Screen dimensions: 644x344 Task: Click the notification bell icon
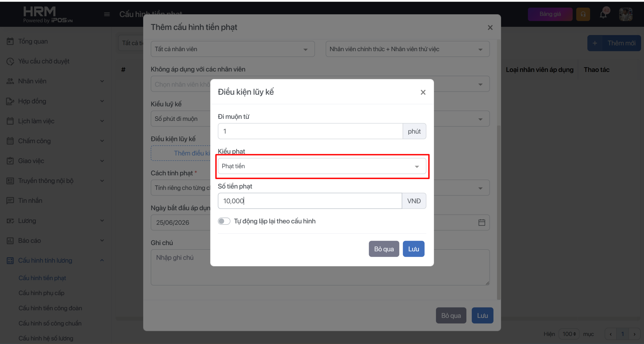click(x=603, y=14)
